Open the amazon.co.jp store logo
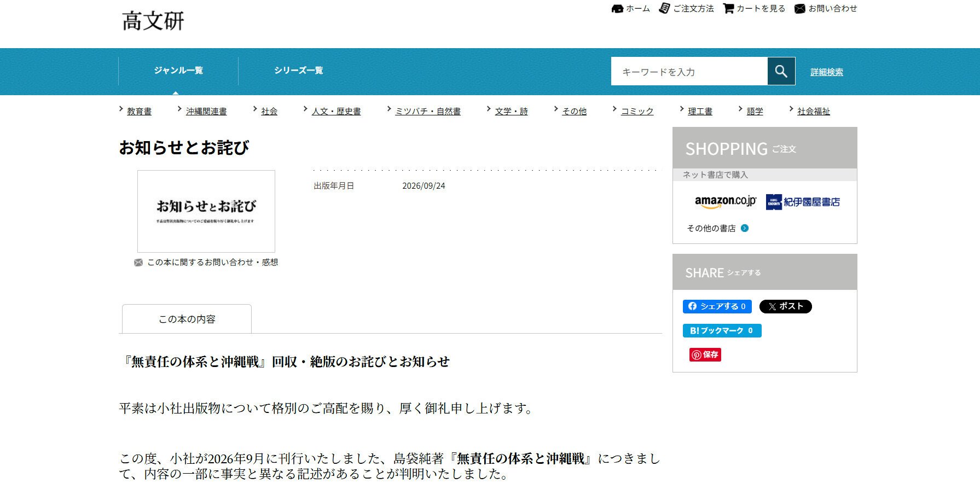The image size is (980, 495). coord(726,202)
